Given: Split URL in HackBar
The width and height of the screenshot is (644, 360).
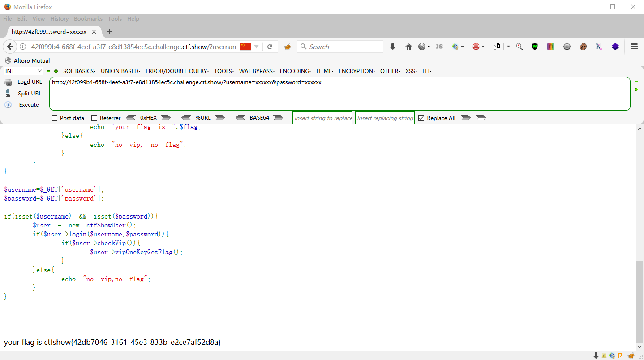Looking at the screenshot, I should [24, 94].
